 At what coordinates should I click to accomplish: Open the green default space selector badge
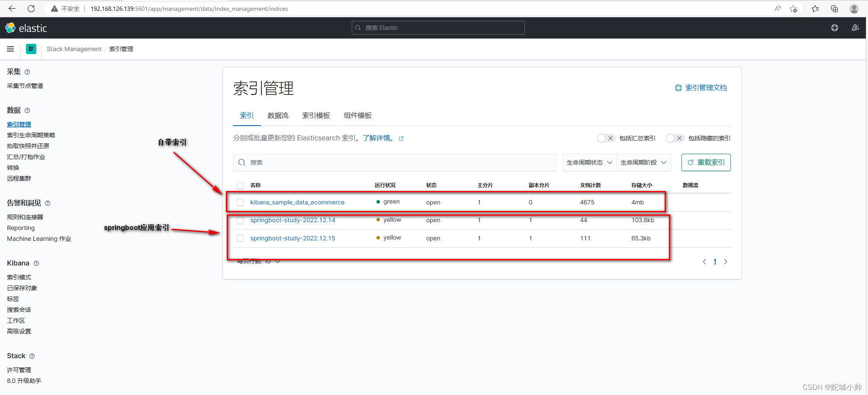(x=31, y=49)
